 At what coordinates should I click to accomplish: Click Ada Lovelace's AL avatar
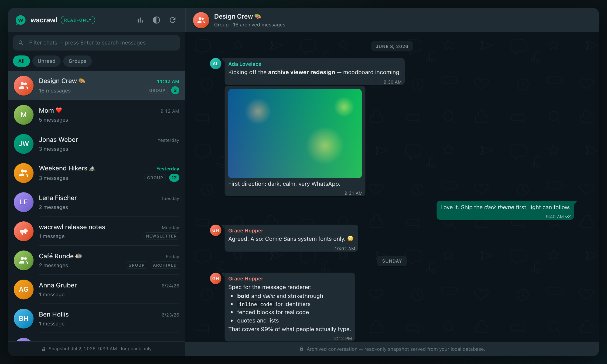click(x=216, y=64)
